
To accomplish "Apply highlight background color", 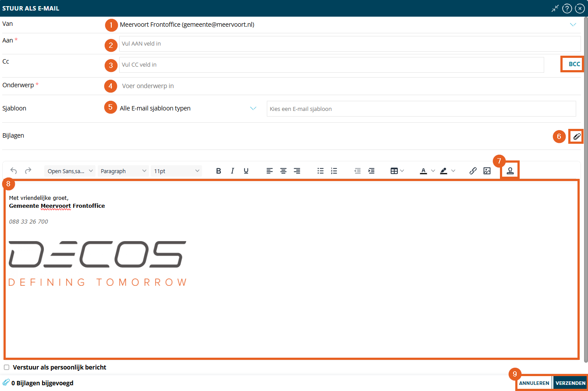I will click(444, 171).
